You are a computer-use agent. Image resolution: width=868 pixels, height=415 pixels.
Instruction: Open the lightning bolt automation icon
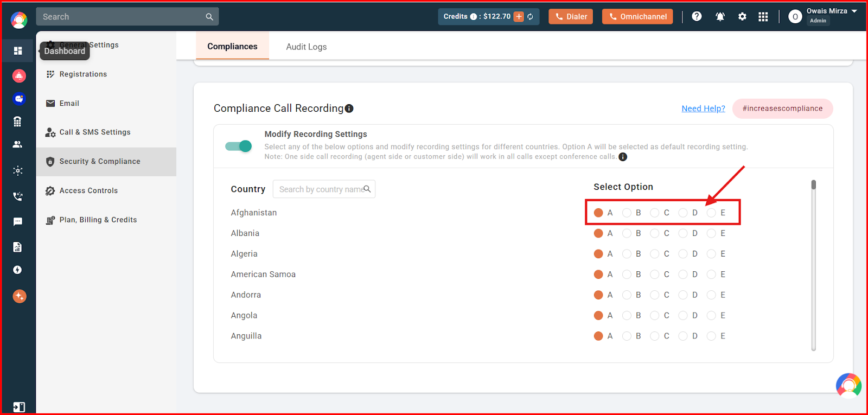(x=17, y=270)
